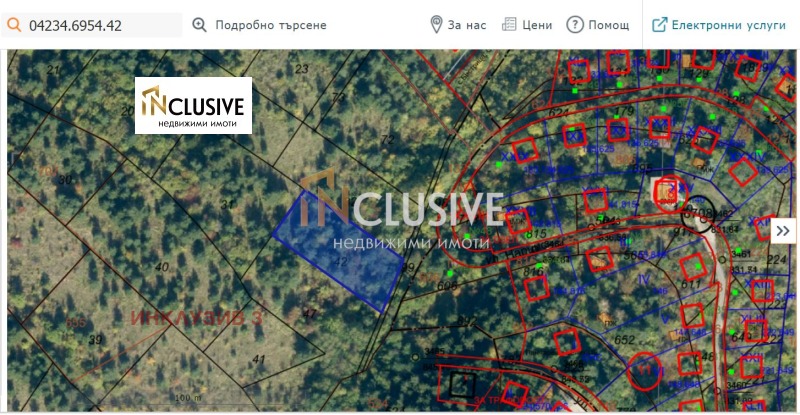Click parcel label 652 on map
The image size is (800, 415).
tap(624, 339)
